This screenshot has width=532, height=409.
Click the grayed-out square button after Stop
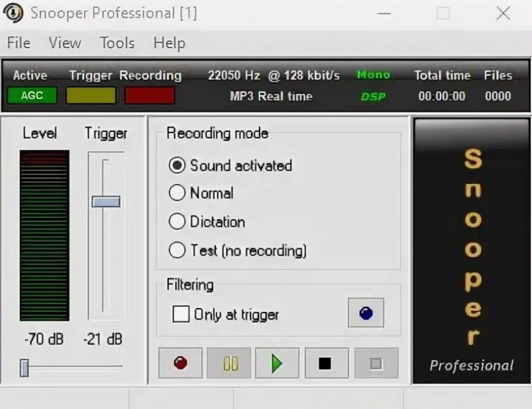(x=376, y=363)
